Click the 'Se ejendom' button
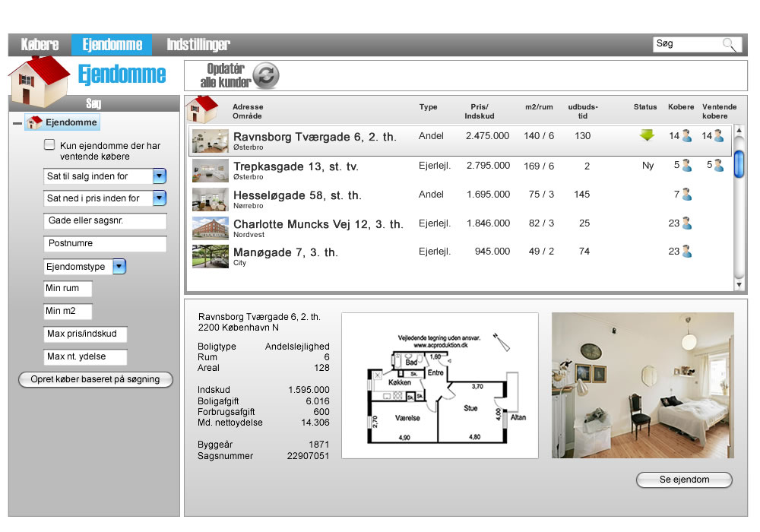This screenshot has width=760, height=532. click(x=684, y=480)
